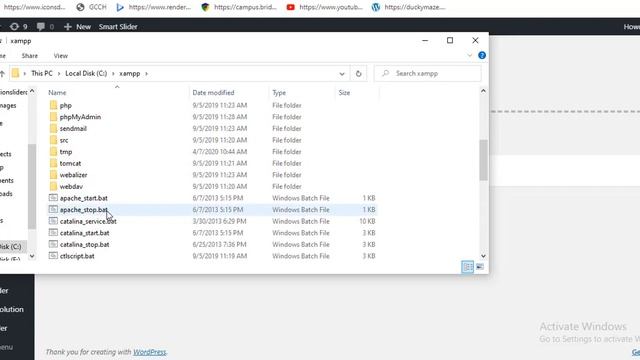Click the catalina_stop.bat file icon
Screen dimensions: 640x360
(x=53, y=244)
